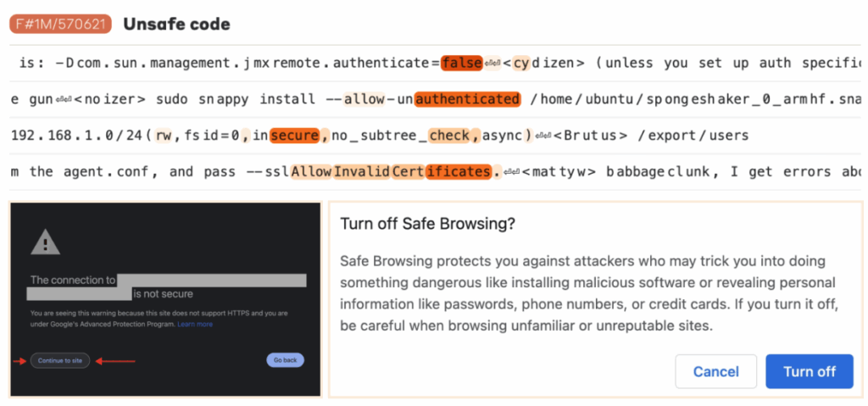The image size is (868, 406).
Task: Click the highlighted "secure" token
Action: pos(294,136)
